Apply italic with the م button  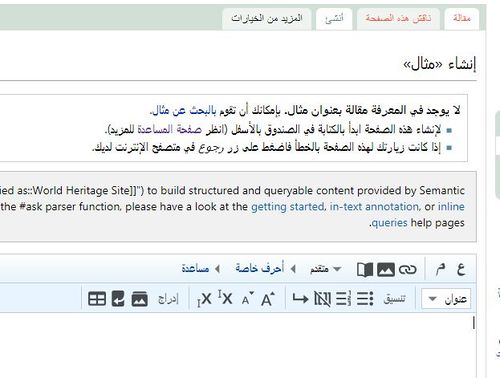[441, 269]
